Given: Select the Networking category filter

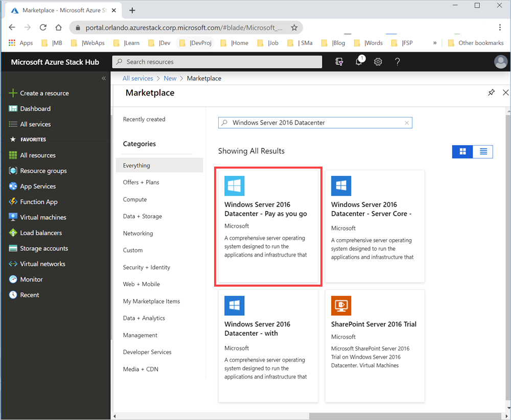Looking at the screenshot, I should tap(138, 233).
